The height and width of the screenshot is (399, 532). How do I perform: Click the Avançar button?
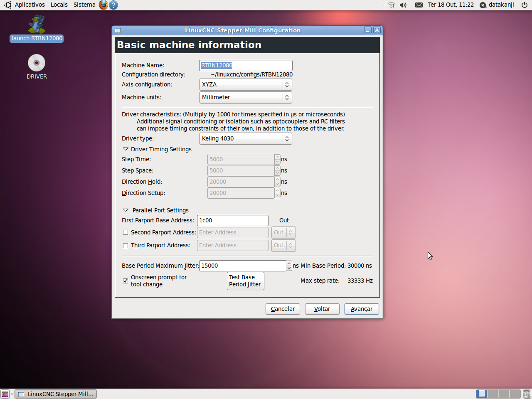(362, 309)
